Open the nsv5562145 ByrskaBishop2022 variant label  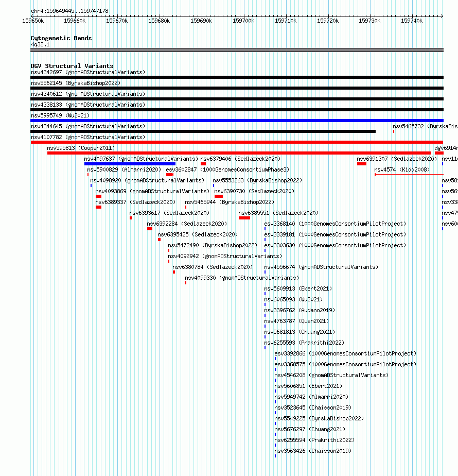click(76, 83)
